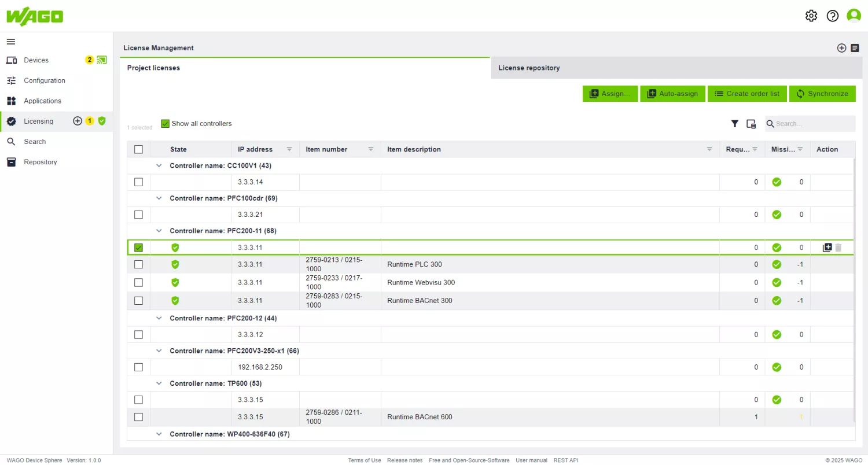Open Devices in the sidebar

pos(36,60)
